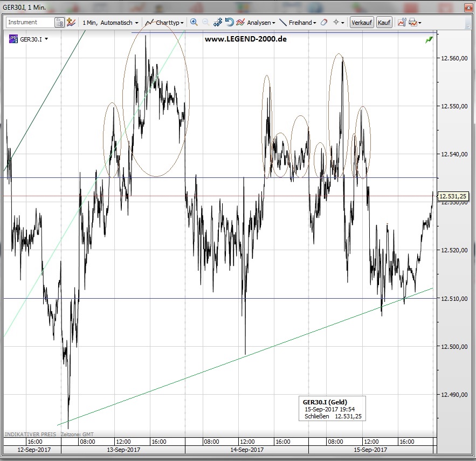
Task: Expand the Charttyp dropdown
Action: tap(165, 23)
